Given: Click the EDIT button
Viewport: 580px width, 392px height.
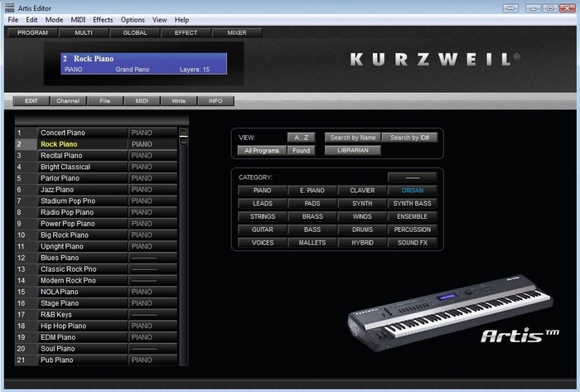Looking at the screenshot, I should pos(31,100).
